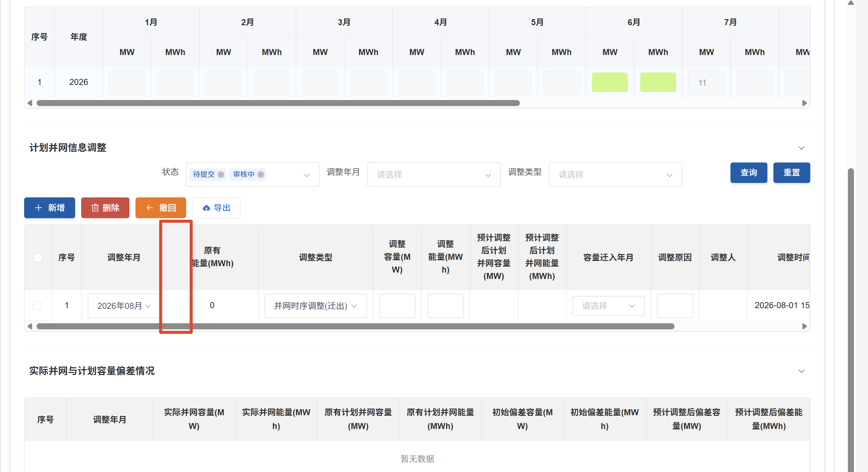Screen dimensions: 868x472
Task: Open the 并网时序调整(迁出) type dropdown
Action: coord(315,306)
